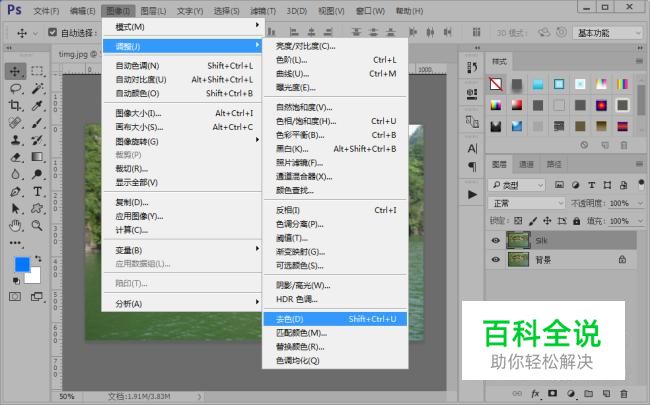The height and width of the screenshot is (405, 650).
Task: Select the Path Selection tool
Action: tap(15, 209)
